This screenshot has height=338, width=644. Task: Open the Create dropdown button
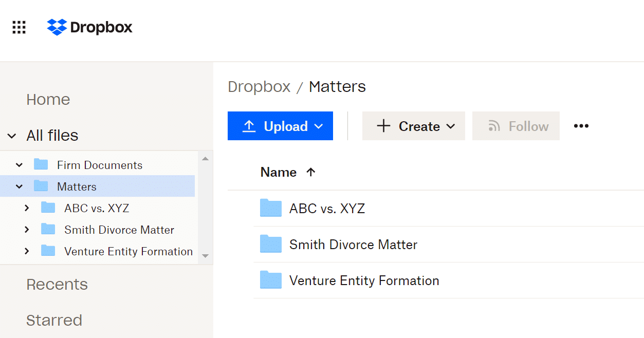point(414,126)
